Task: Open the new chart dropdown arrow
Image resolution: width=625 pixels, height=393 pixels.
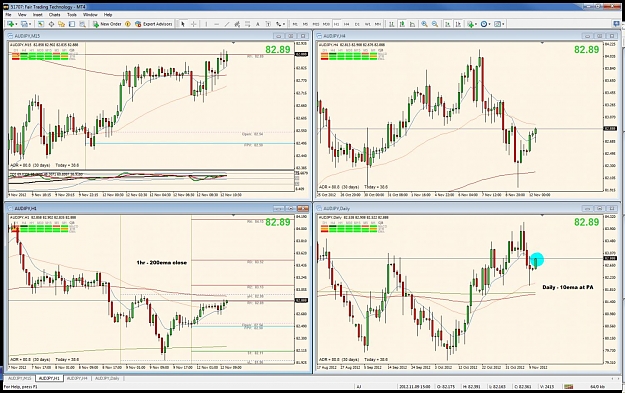Action: [16, 24]
